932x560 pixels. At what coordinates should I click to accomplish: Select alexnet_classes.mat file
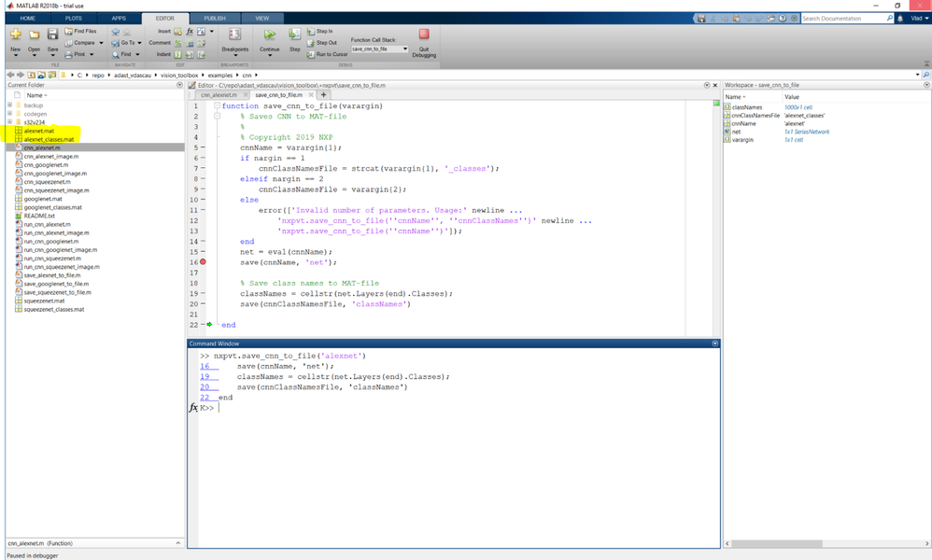[x=49, y=139]
